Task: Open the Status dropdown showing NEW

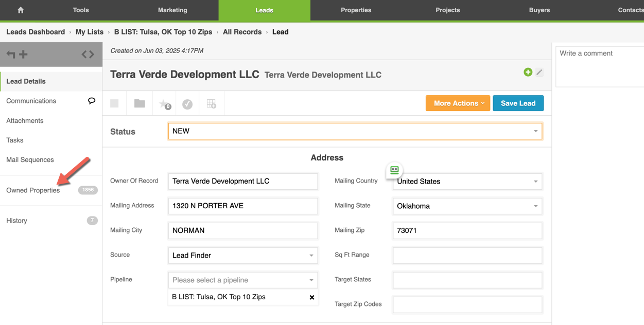Action: pos(355,131)
